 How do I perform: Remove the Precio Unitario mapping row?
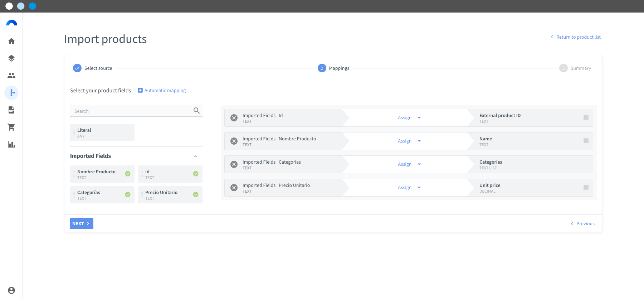(234, 188)
